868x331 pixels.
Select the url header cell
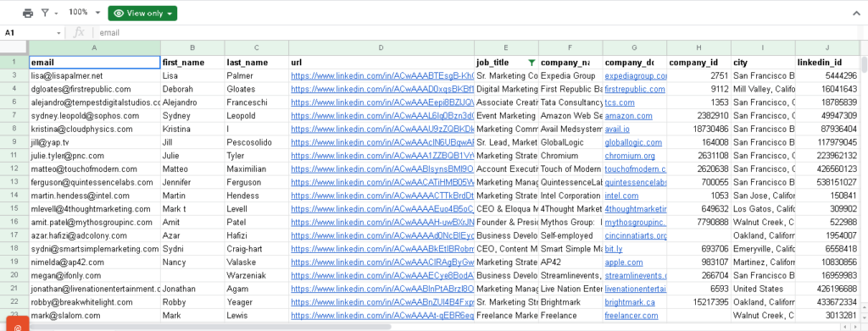click(x=381, y=63)
